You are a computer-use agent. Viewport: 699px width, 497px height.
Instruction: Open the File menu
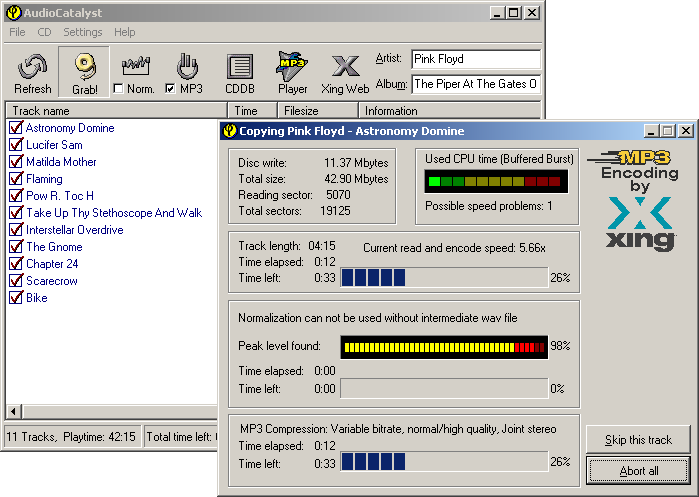[x=17, y=32]
